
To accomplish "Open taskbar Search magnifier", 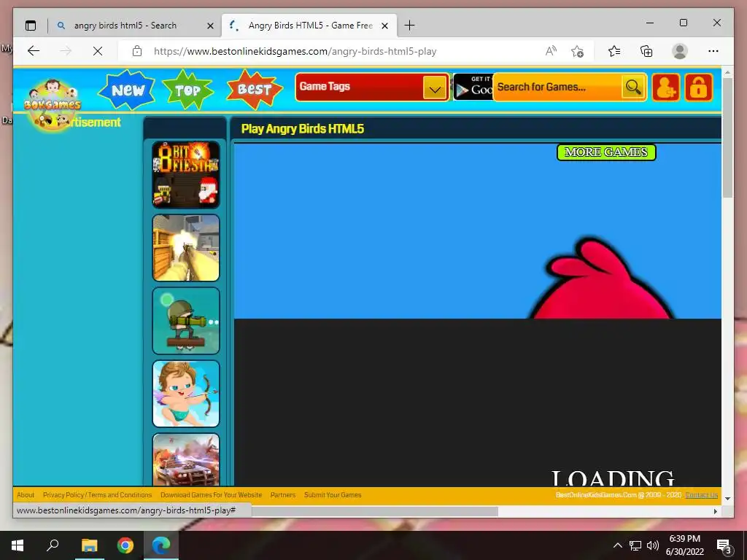I will (x=53, y=545).
